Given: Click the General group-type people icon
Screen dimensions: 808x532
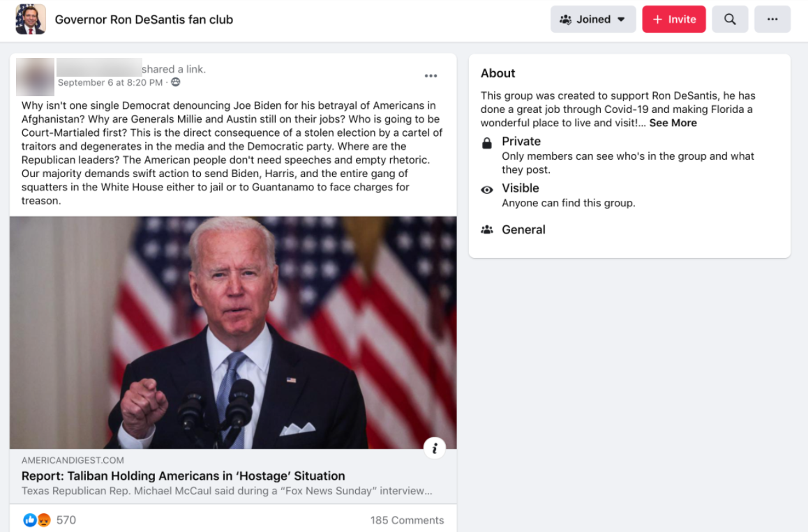Looking at the screenshot, I should [x=487, y=229].
